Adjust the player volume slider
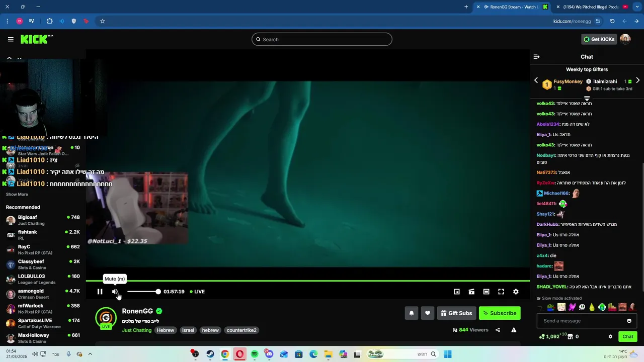 click(143, 292)
